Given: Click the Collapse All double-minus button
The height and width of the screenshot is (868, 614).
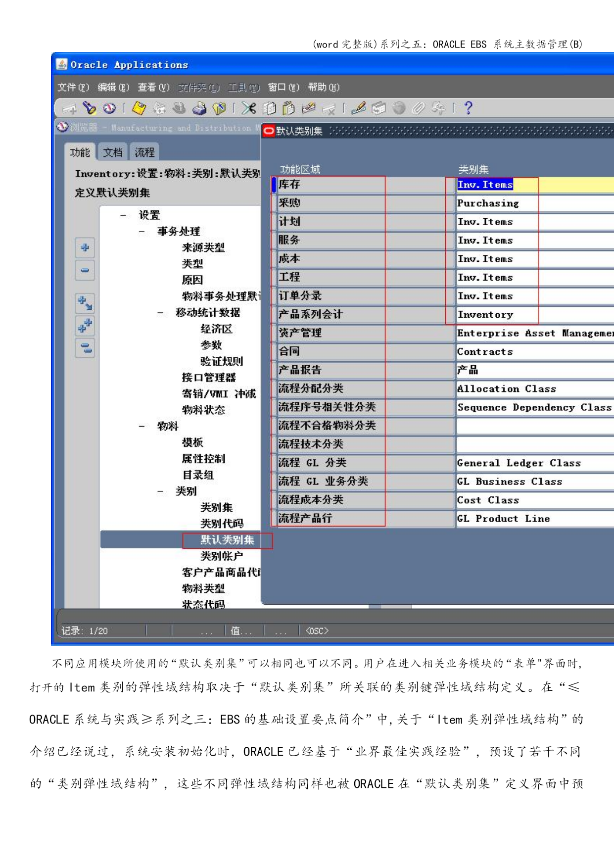Looking at the screenshot, I should [85, 348].
